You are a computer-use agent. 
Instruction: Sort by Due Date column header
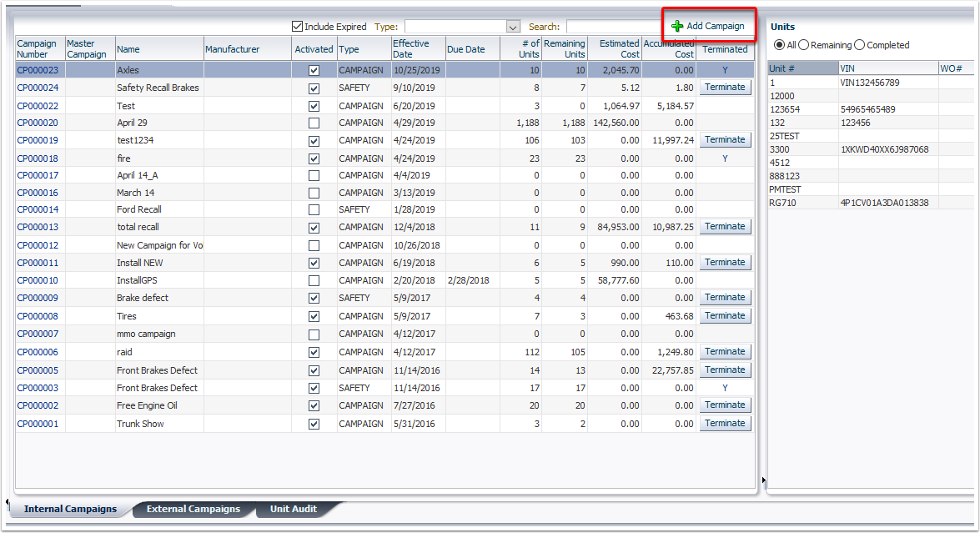pyautogui.click(x=473, y=48)
